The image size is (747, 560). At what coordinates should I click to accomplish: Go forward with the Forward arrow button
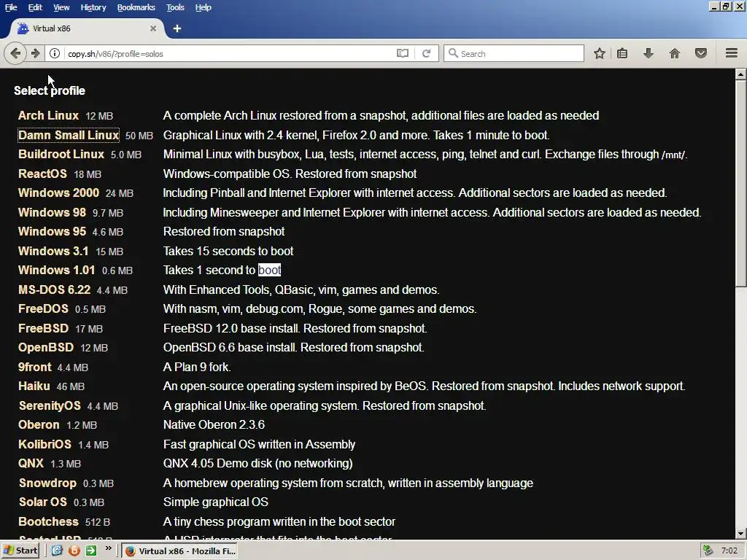35,53
